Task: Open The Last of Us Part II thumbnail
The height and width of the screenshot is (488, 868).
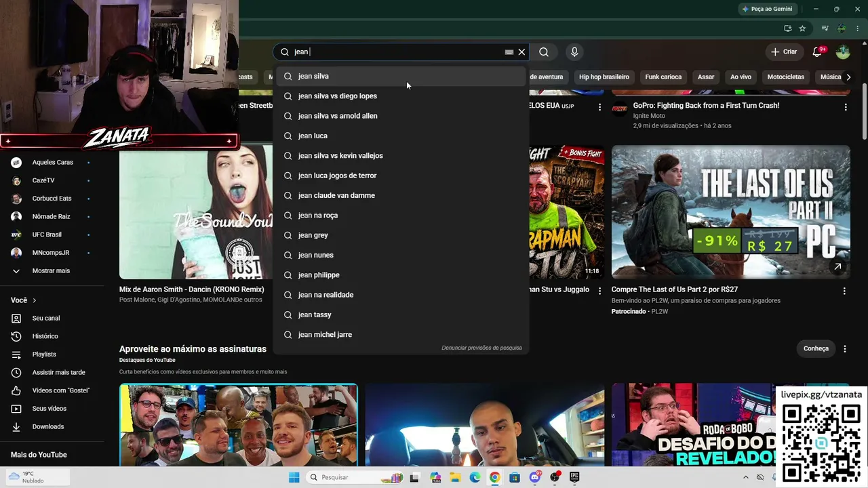Action: point(731,212)
